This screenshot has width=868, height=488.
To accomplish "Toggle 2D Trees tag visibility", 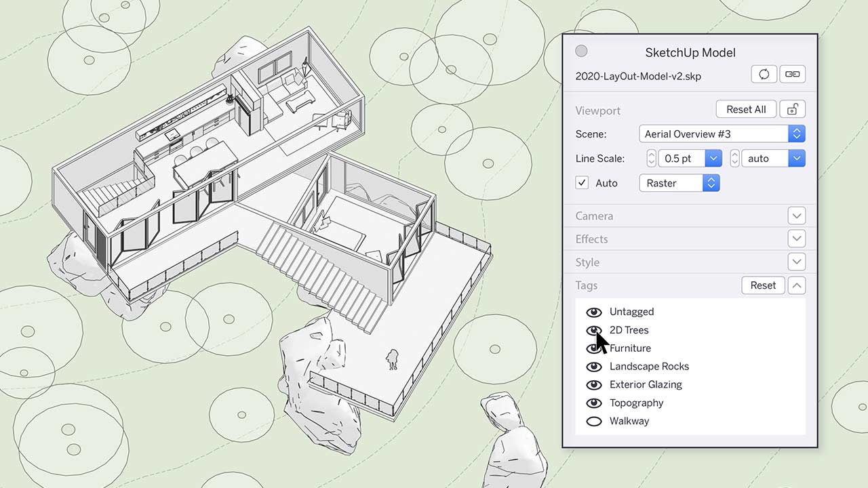I will point(593,330).
